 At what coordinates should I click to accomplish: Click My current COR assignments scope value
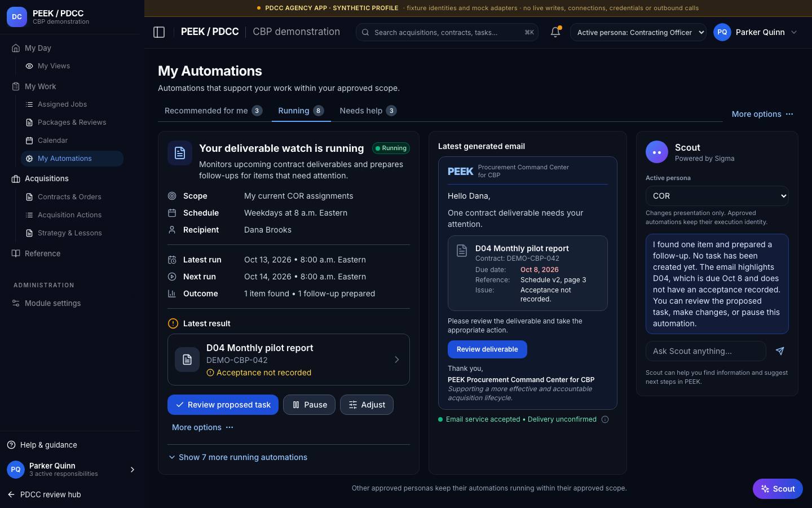point(298,196)
